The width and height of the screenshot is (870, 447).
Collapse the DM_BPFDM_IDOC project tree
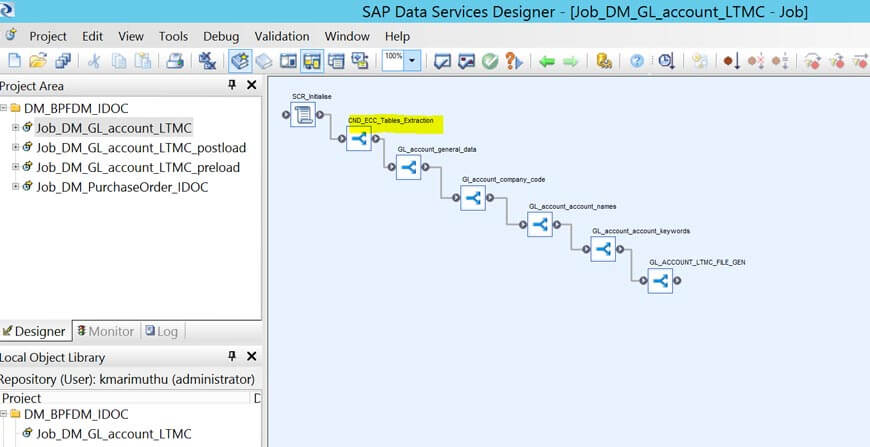coord(5,108)
